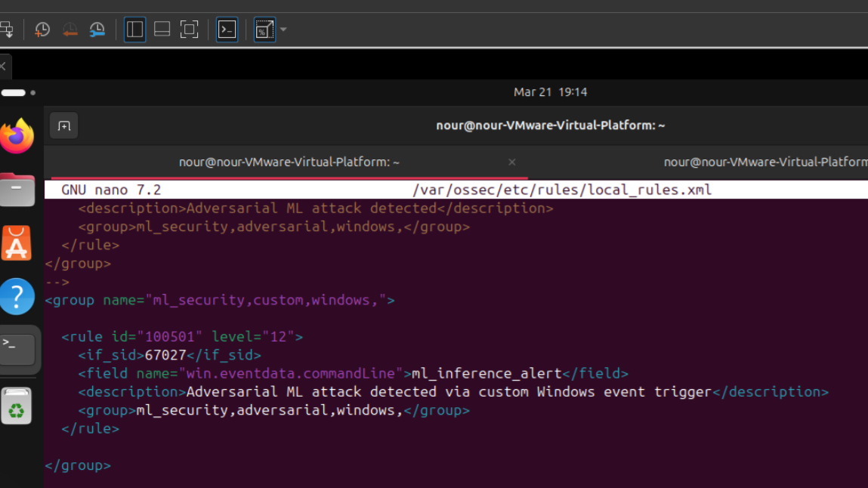868x488 pixels.
Task: Switch to the second terminal tab
Action: (763, 162)
